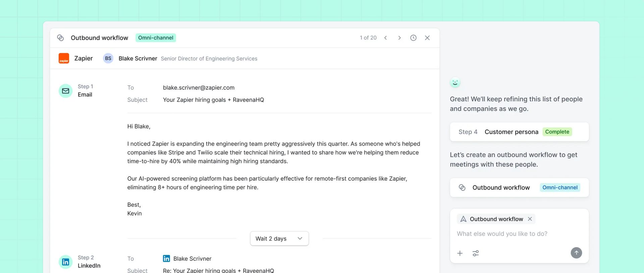Screen dimensions: 644x273
Task: Click the 1 of 20 counter
Action: click(x=368, y=38)
